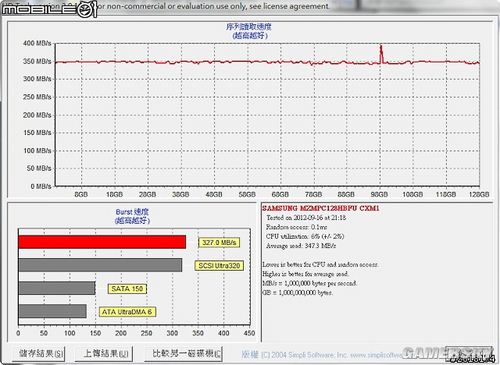The width and height of the screenshot is (500, 365).
Task: Click the SATA 150 label
Action: tap(127, 289)
